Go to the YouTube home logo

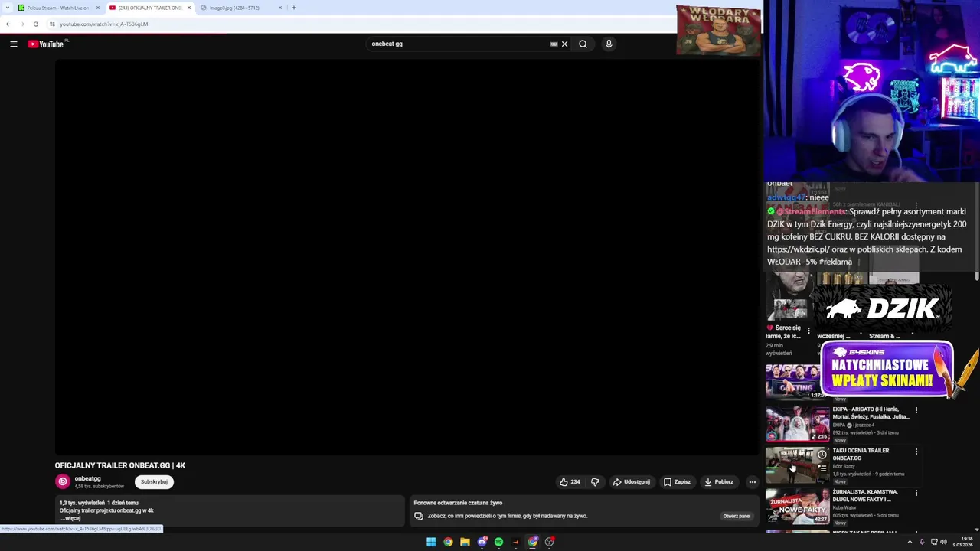(x=46, y=44)
